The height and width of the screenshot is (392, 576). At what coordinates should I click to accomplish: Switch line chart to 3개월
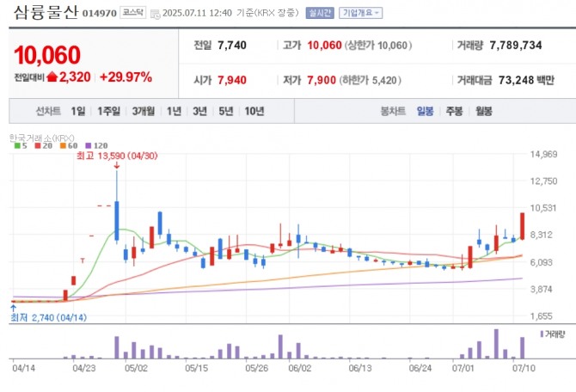click(x=144, y=111)
